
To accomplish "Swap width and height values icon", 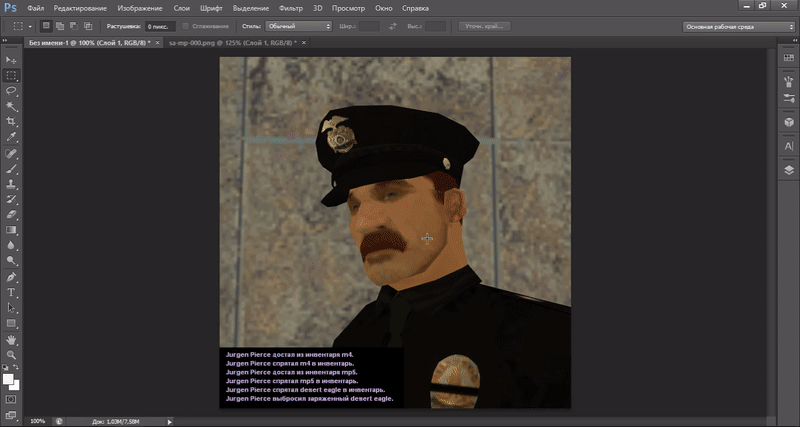I will coord(392,26).
